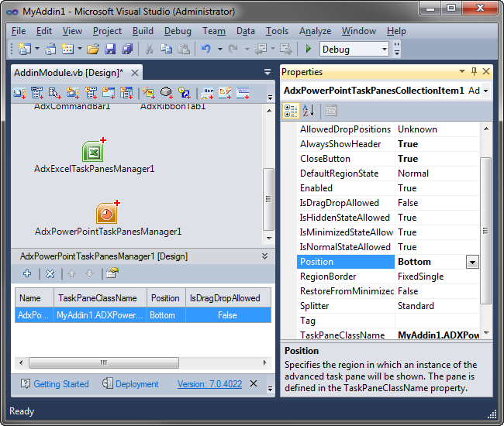
Task: Click the New Project toolbar icon
Action: tap(24, 49)
